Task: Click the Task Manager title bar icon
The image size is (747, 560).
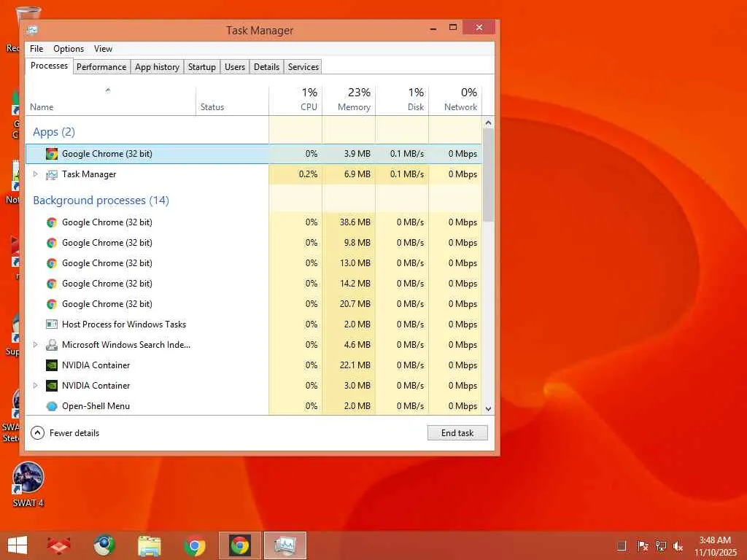Action: click(32, 30)
